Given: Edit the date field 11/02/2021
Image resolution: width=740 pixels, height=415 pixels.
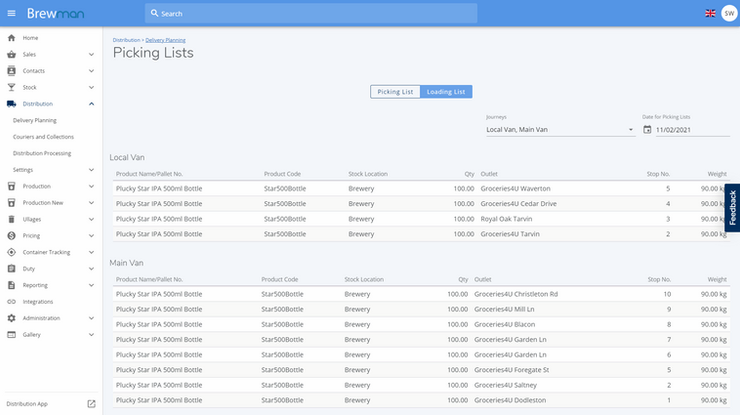Looking at the screenshot, I should 692,130.
